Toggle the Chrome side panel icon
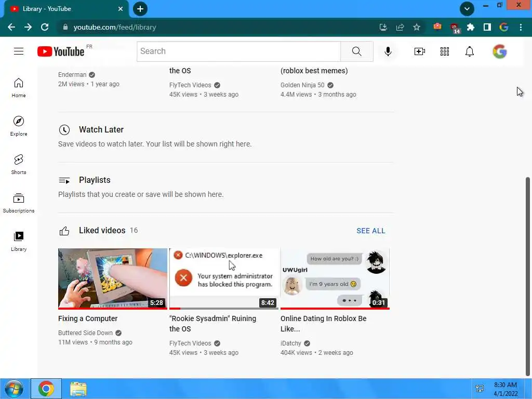 (487, 27)
